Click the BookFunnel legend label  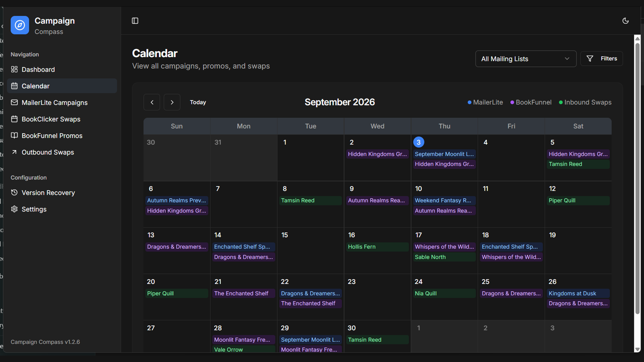(533, 102)
